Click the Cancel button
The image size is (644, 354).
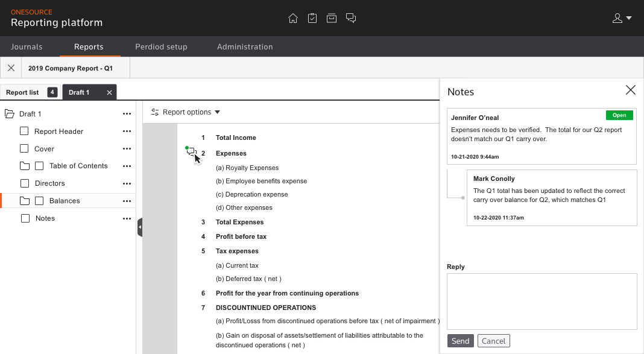(494, 341)
